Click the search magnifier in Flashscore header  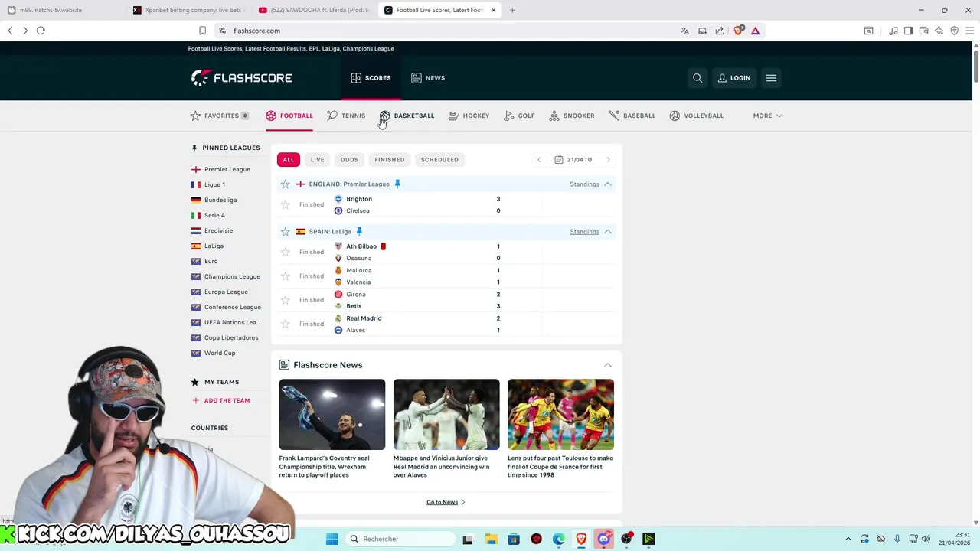697,78
